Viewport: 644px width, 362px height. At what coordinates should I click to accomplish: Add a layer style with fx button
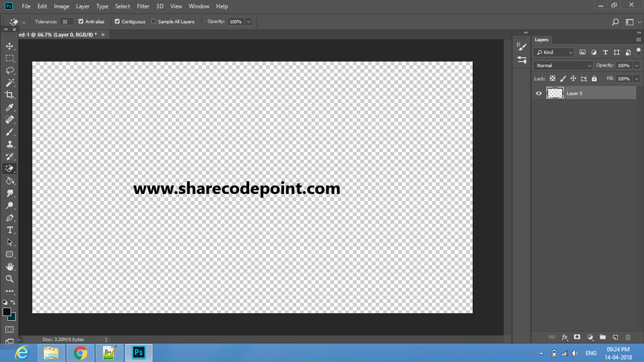click(x=565, y=338)
